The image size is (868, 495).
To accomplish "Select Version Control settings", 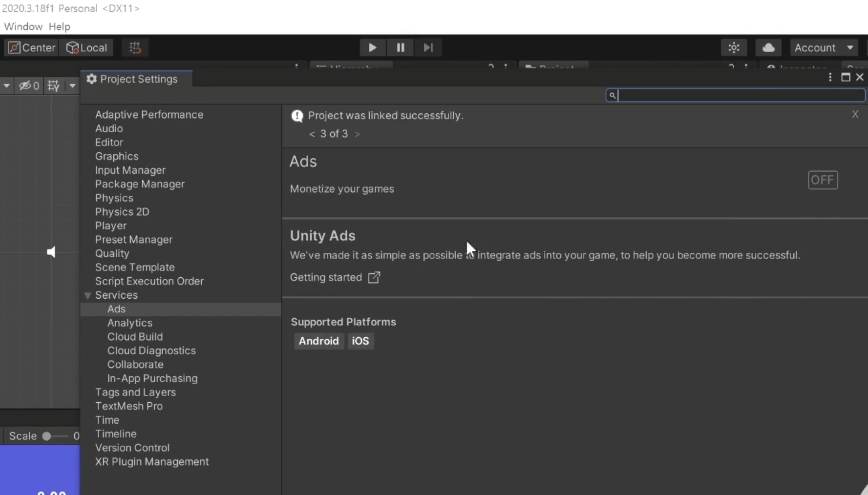I will tap(132, 448).
